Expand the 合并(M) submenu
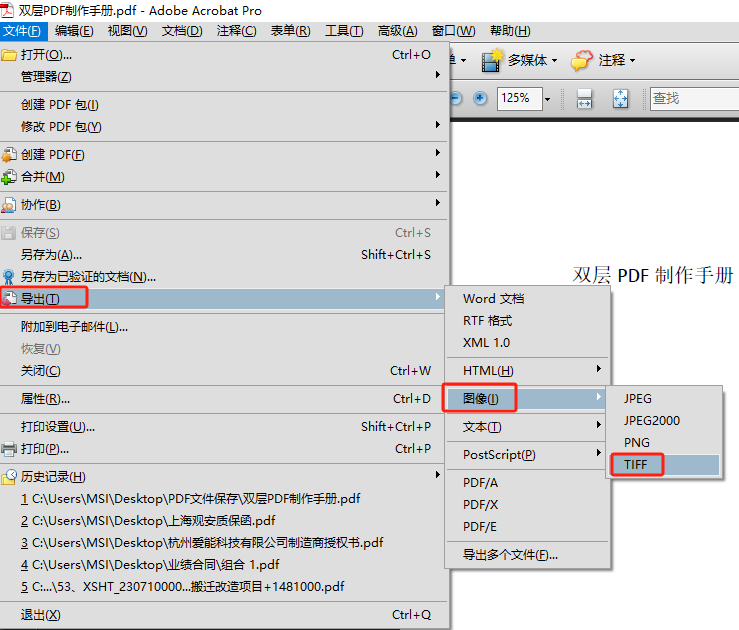This screenshot has width=739, height=630. click(224, 177)
